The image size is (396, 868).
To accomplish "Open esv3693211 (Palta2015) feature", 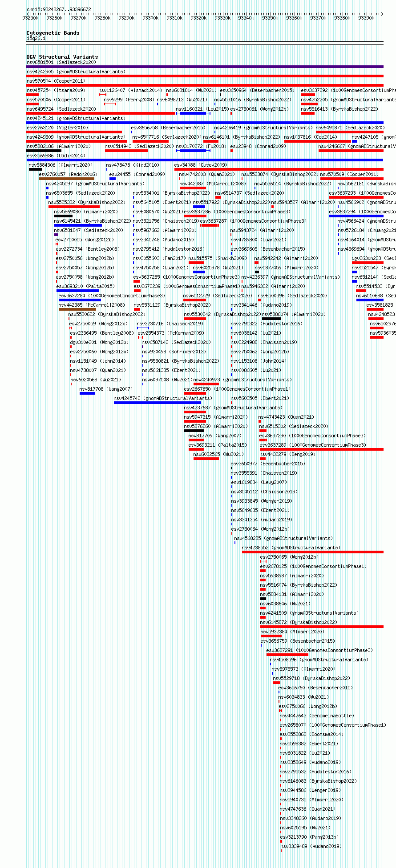I will (218, 445).
